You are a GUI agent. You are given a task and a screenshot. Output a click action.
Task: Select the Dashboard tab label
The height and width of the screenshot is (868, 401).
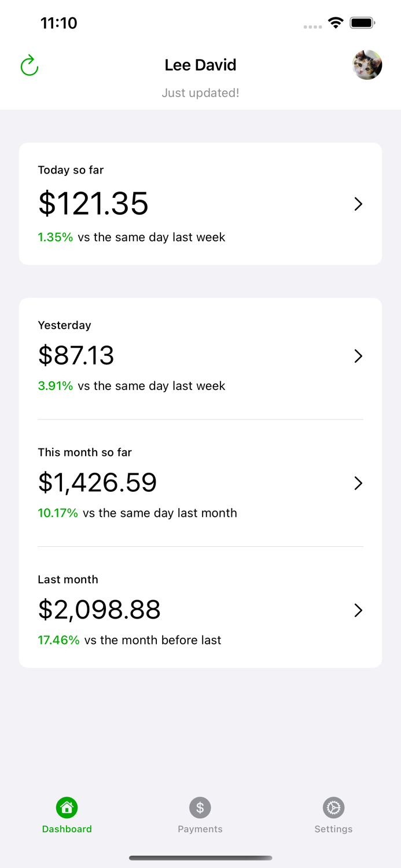(x=67, y=829)
